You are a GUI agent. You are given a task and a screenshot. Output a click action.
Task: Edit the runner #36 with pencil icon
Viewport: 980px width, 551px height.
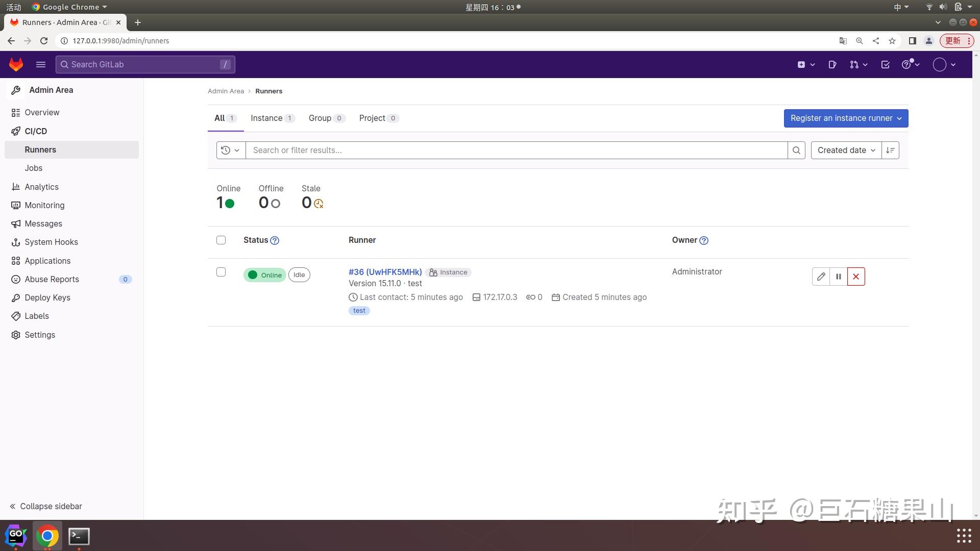coord(821,276)
